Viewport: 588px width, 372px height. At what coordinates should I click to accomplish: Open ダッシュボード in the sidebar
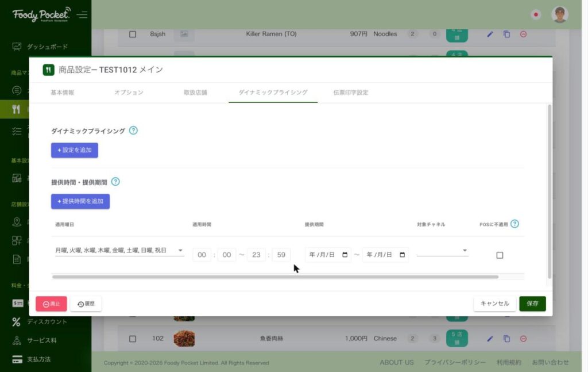click(x=40, y=47)
